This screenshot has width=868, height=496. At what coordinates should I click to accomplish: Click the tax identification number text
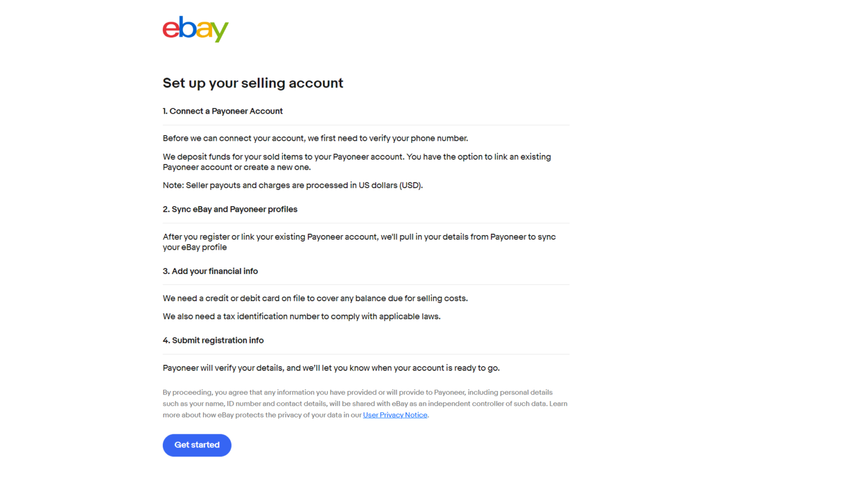pyautogui.click(x=301, y=316)
